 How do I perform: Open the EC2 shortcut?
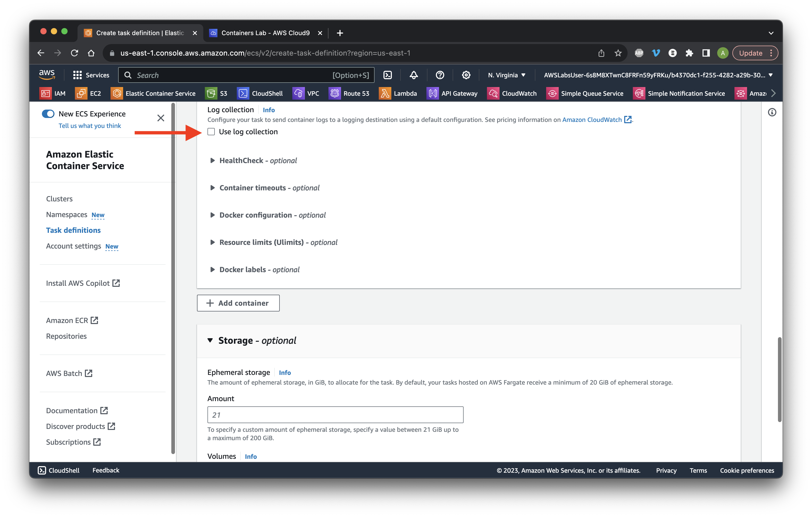point(88,94)
